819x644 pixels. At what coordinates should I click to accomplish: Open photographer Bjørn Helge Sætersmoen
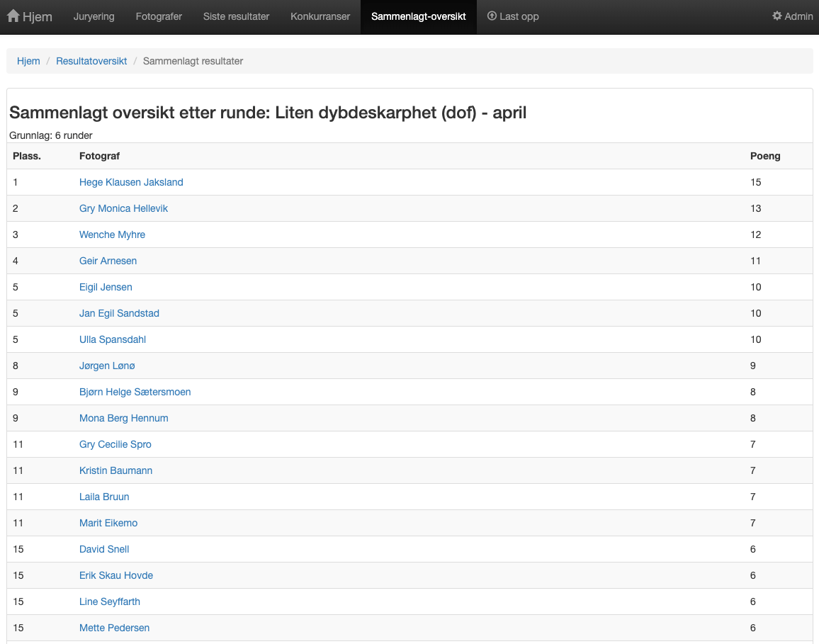[135, 392]
